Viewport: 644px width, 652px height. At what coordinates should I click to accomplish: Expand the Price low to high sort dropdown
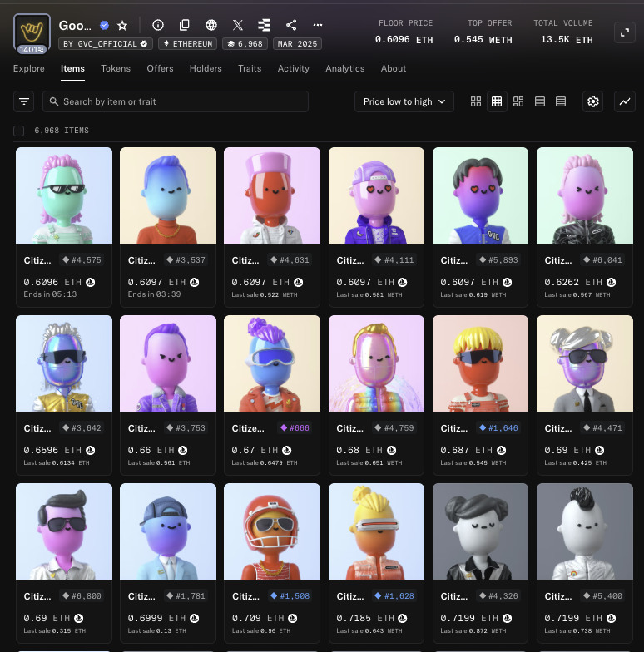click(x=404, y=101)
